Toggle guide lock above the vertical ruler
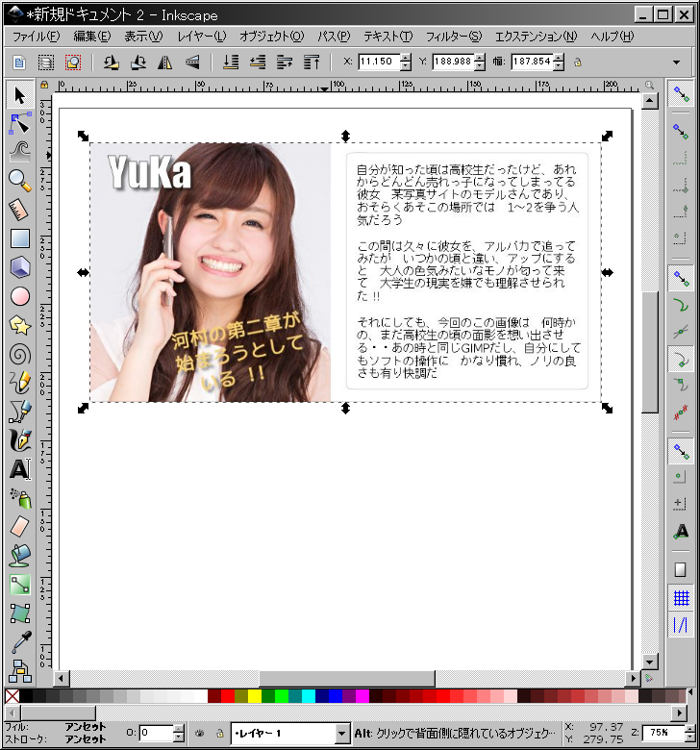This screenshot has height=750, width=700. (44, 85)
